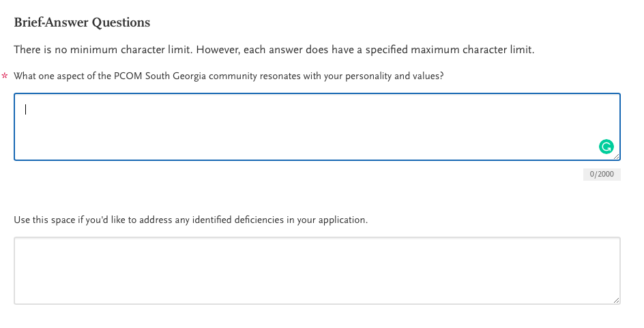Click the resize handle of the PCOM answer box
Image resolution: width=644 pixels, height=328 pixels.
(617, 157)
